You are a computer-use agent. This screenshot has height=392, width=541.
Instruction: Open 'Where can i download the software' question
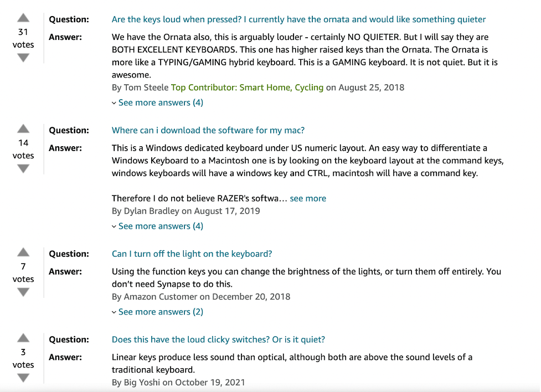click(208, 131)
